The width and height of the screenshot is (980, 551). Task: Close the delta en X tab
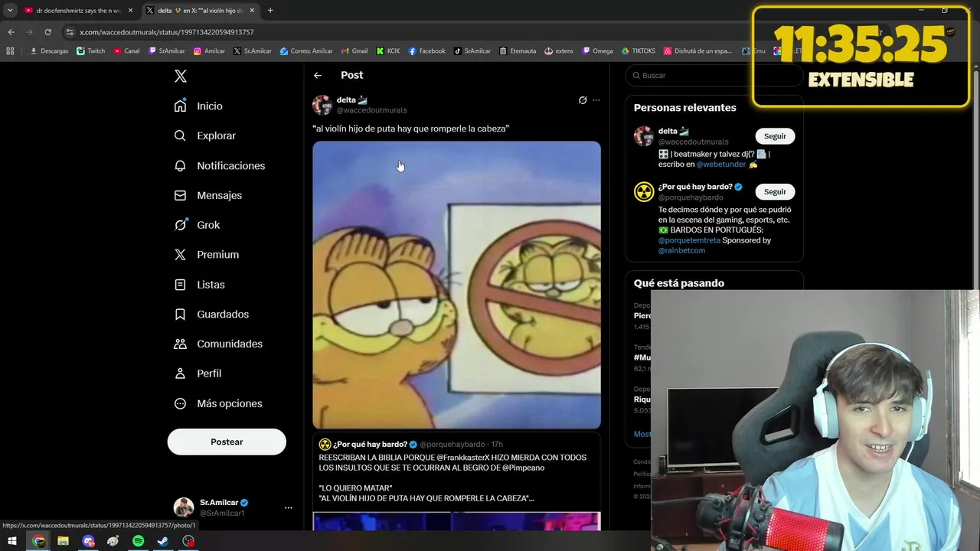click(252, 11)
